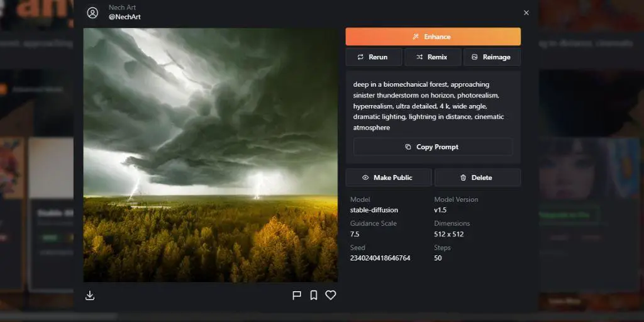644x322 pixels.
Task: Copy the prompt text
Action: coord(433,147)
